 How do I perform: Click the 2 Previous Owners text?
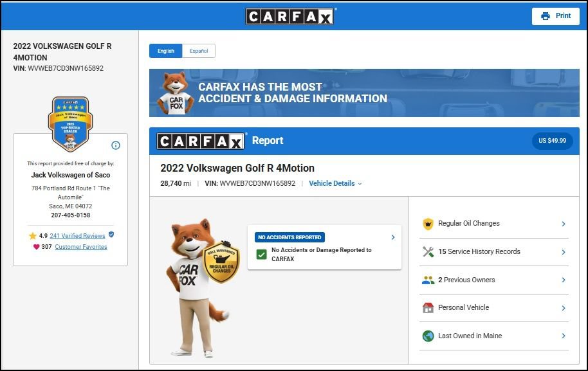pyautogui.click(x=466, y=280)
